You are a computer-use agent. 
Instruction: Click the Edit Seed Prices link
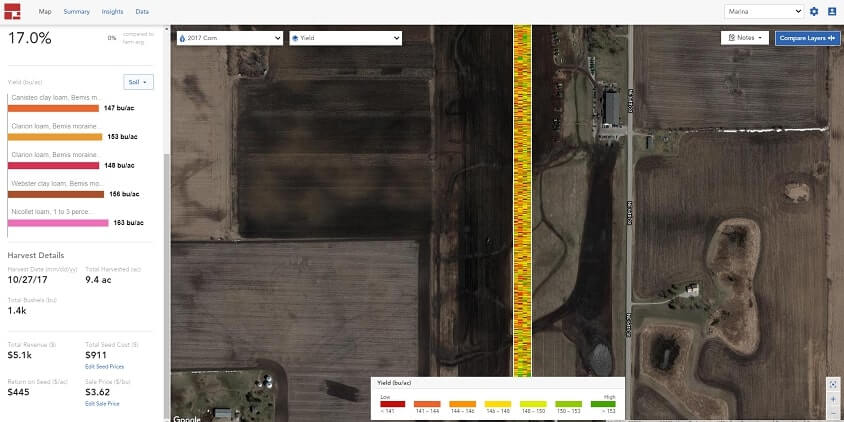104,367
